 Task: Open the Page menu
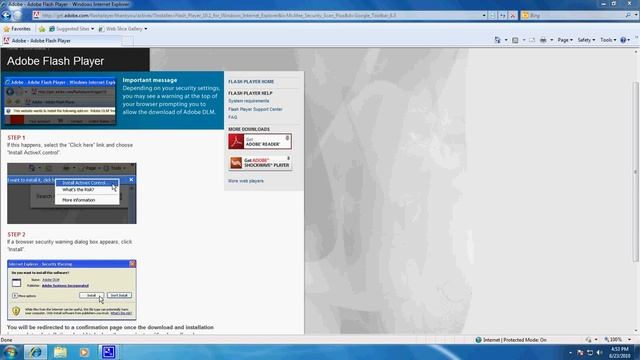tap(565, 40)
